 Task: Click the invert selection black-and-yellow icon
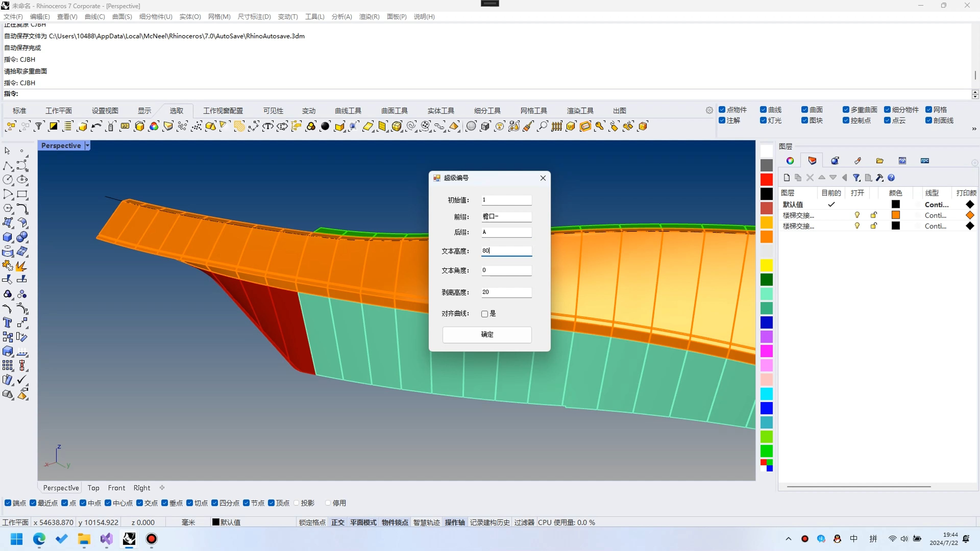[x=54, y=126]
